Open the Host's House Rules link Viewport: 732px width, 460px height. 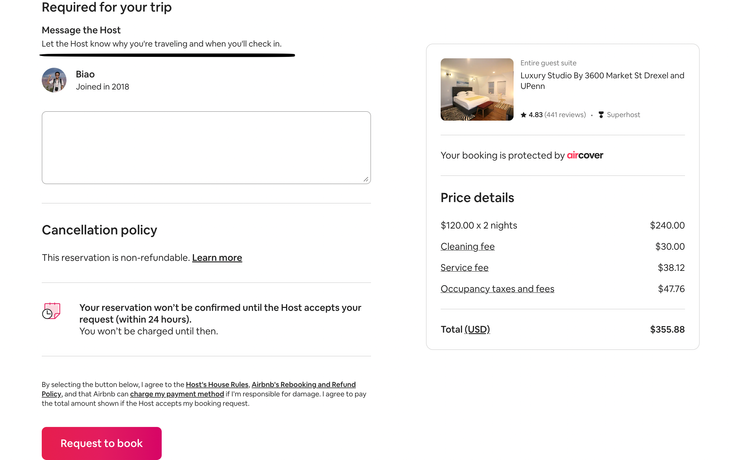point(217,385)
